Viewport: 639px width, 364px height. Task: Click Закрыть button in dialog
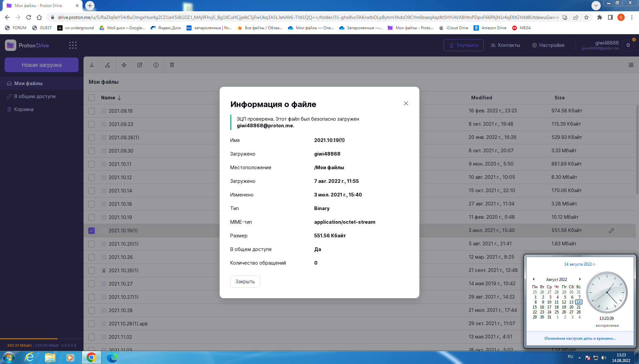[245, 282]
